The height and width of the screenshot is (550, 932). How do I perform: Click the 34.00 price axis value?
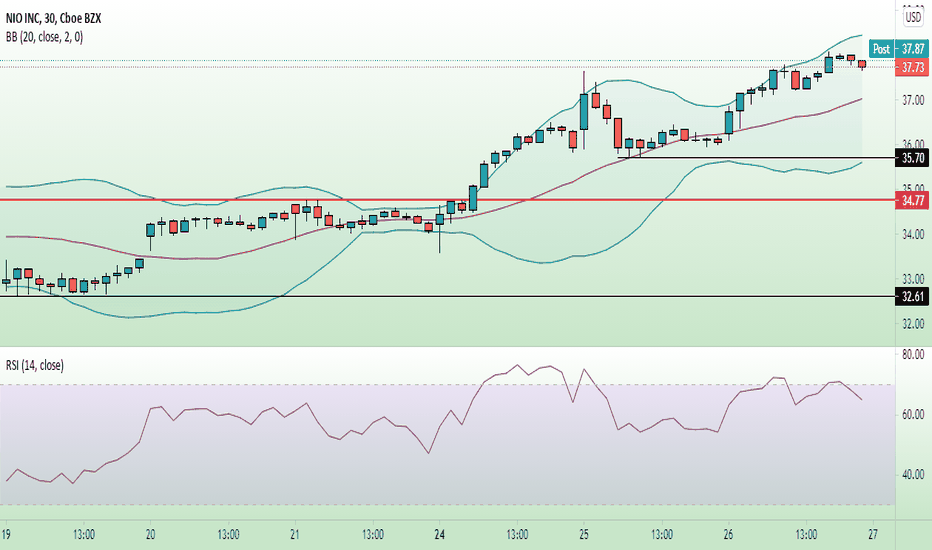pyautogui.click(x=913, y=234)
